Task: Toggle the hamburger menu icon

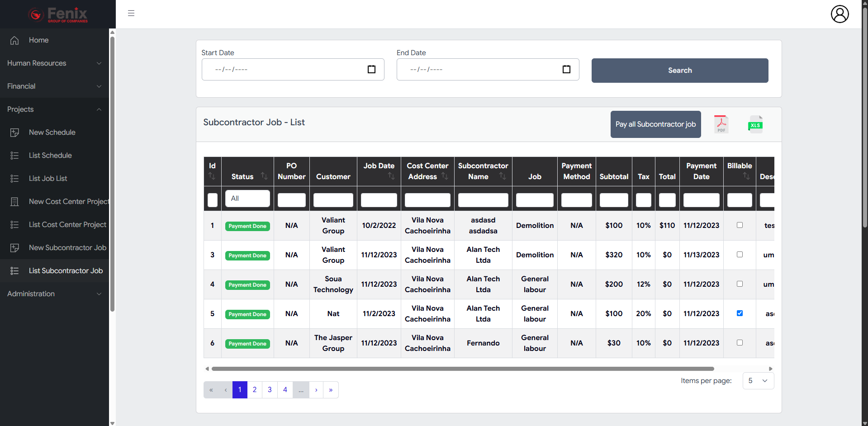Action: point(131,13)
